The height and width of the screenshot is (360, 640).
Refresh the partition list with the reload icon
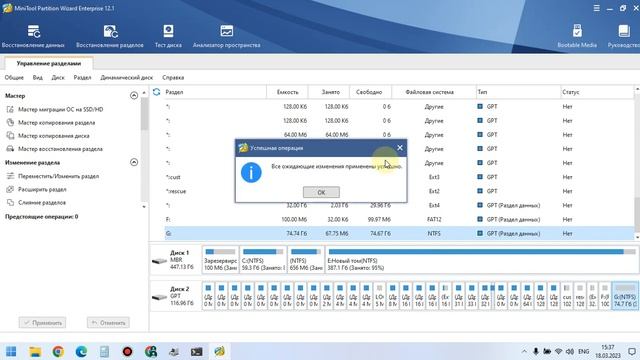point(156,92)
